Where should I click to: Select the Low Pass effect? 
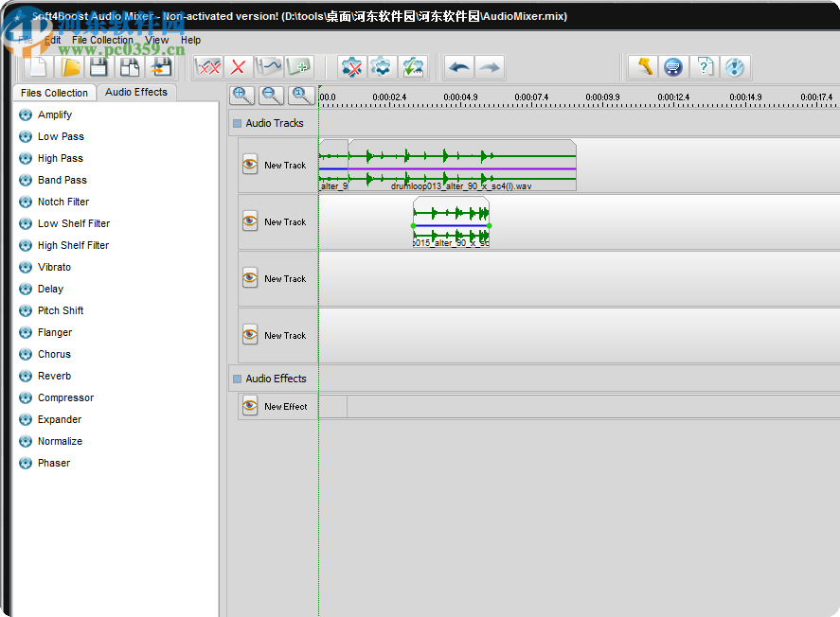tap(61, 136)
